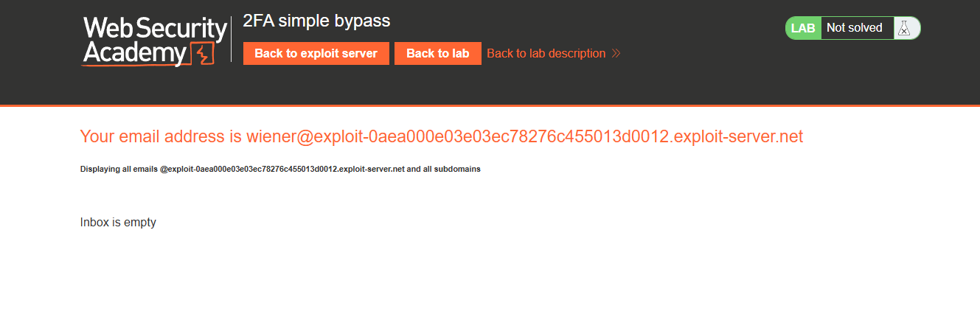Click the Inbox is empty message
Screen dimensions: 980x317
118,222
